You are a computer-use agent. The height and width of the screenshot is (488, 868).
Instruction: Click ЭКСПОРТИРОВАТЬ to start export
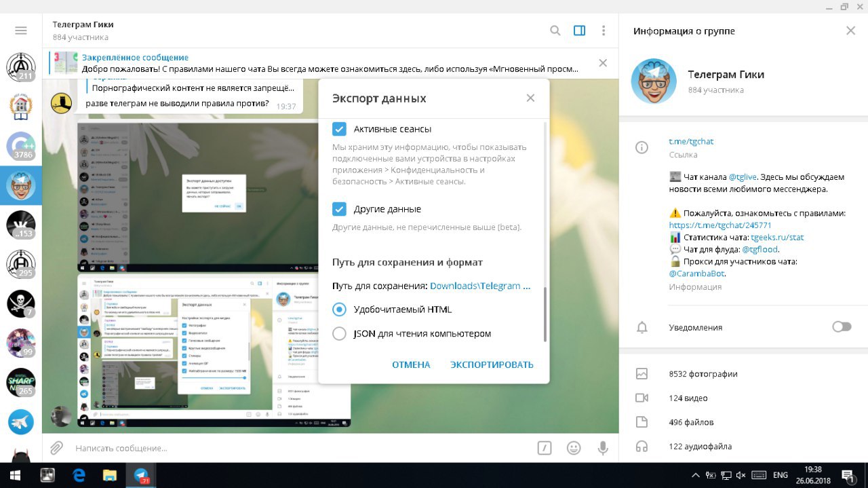coord(492,364)
